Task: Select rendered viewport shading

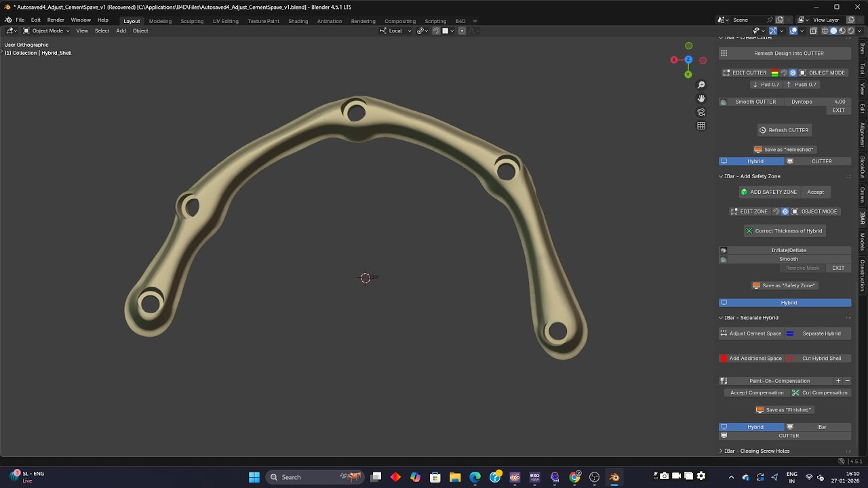Action: pyautogui.click(x=850, y=30)
